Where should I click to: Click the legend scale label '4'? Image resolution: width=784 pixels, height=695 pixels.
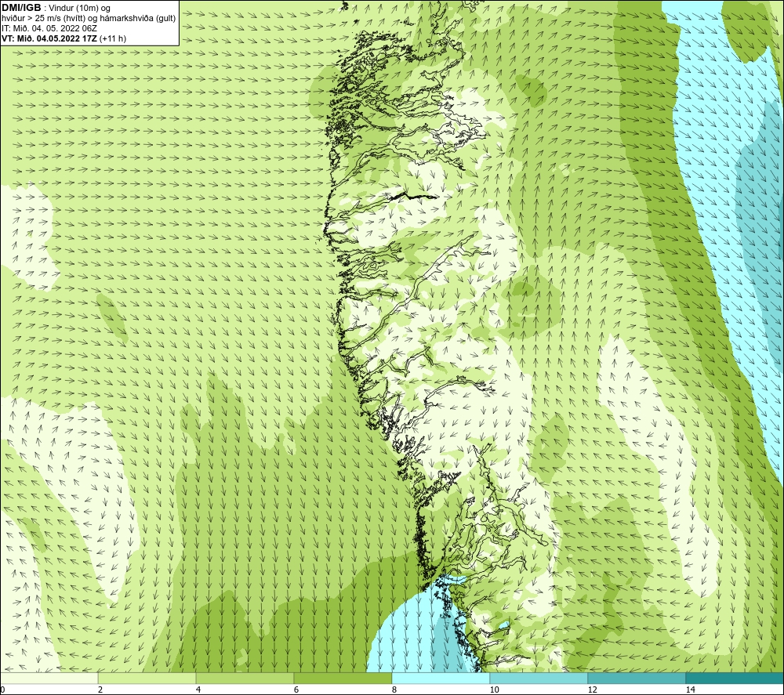[198, 690]
